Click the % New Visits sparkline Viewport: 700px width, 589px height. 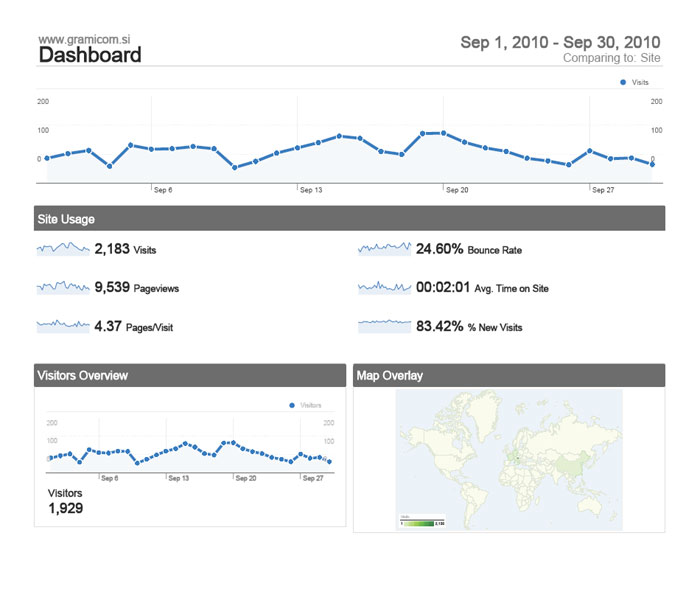[x=384, y=325]
